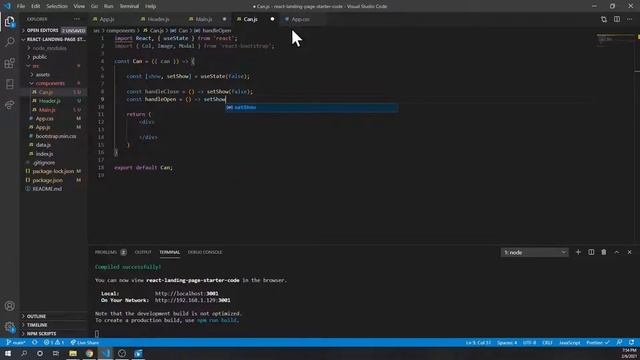Maximize the terminal panel size
Viewport: 640px width, 360px height.
(x=617, y=252)
